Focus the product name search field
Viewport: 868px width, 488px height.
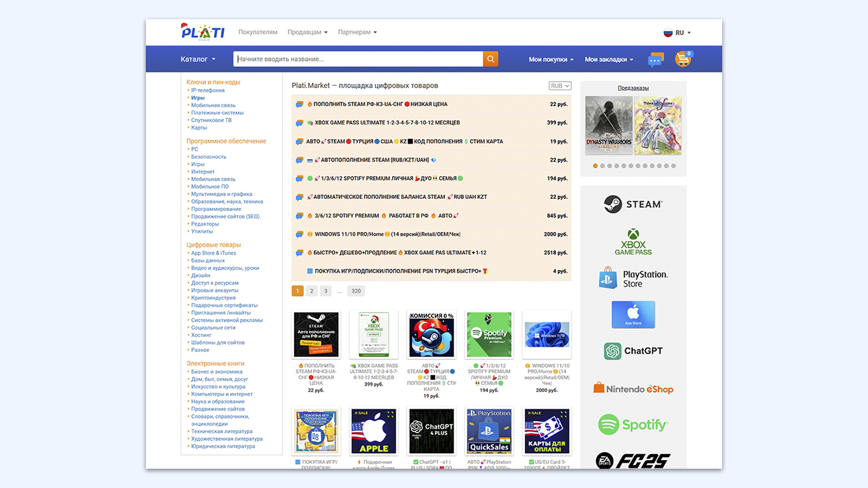click(x=358, y=59)
